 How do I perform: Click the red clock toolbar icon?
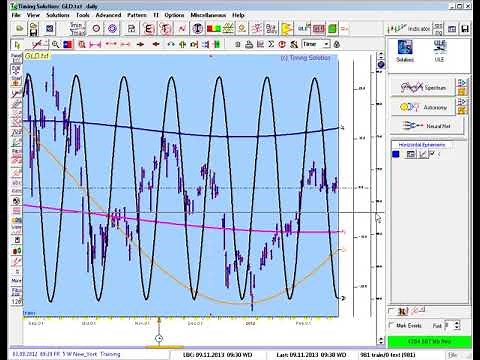(x=282, y=44)
